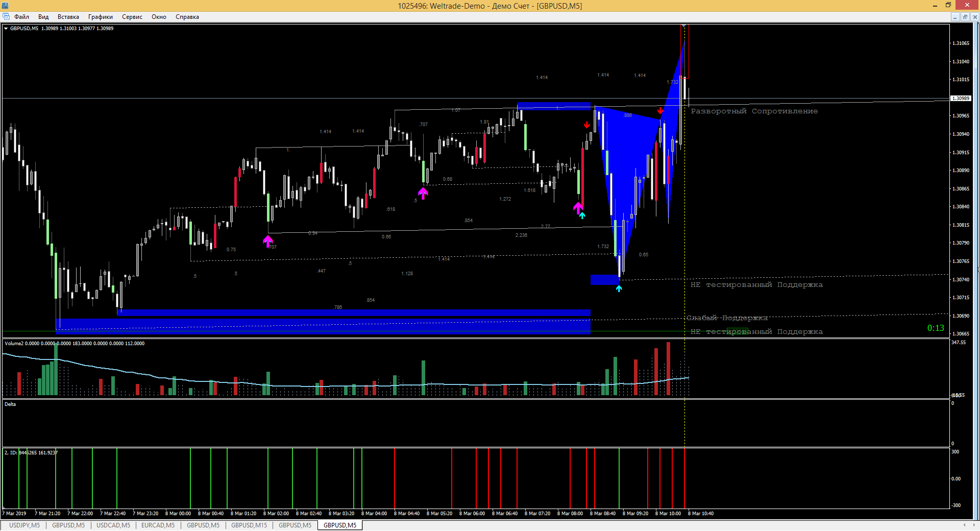Open the Сервис menu
Screen dimensions: 980x531
click(x=132, y=17)
